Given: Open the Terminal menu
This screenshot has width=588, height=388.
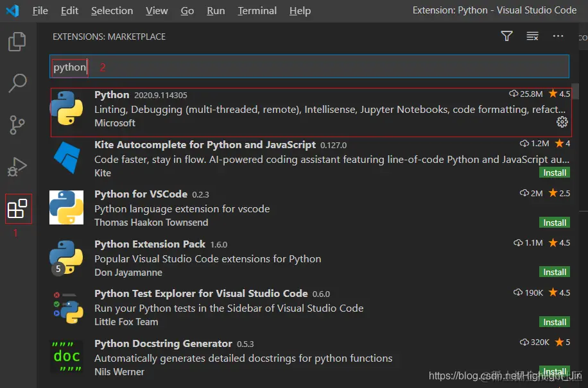Looking at the screenshot, I should pos(257,10).
